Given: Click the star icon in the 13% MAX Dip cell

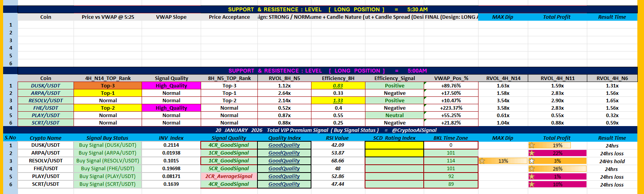Looking at the screenshot, I should click(482, 161).
